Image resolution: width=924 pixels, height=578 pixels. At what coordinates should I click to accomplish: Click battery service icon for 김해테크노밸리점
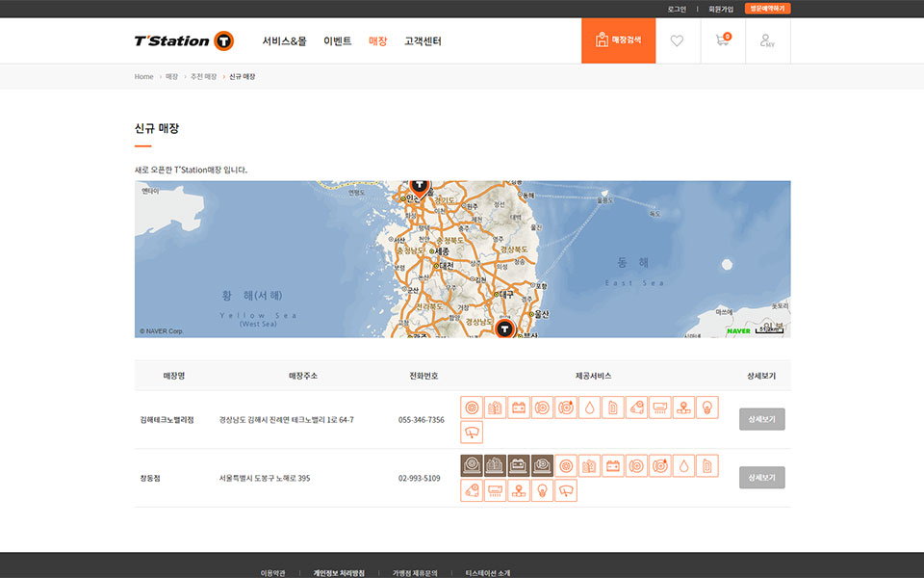(x=519, y=407)
